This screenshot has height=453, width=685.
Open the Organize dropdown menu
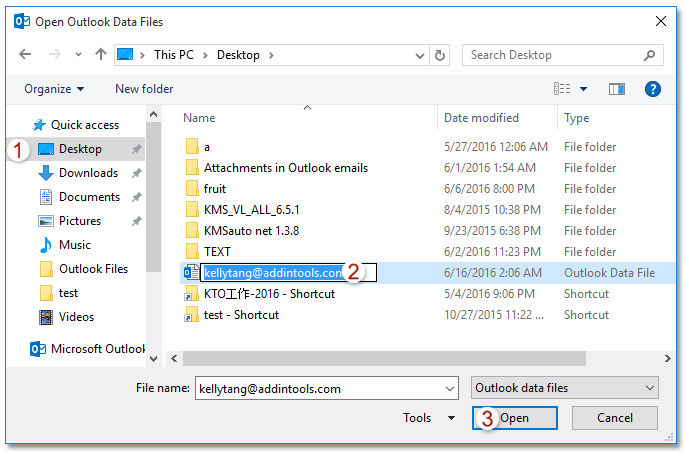pyautogui.click(x=54, y=89)
